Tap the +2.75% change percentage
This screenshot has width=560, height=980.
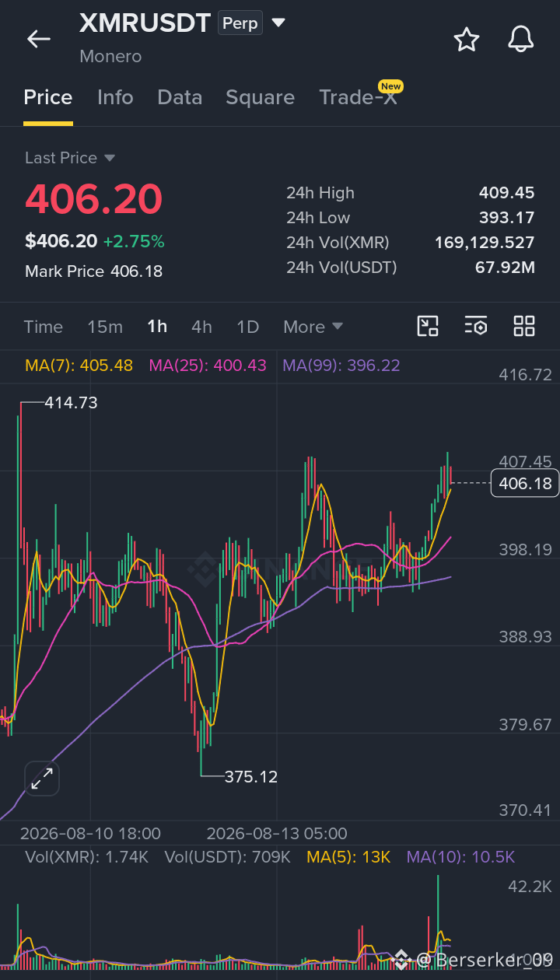click(x=134, y=241)
